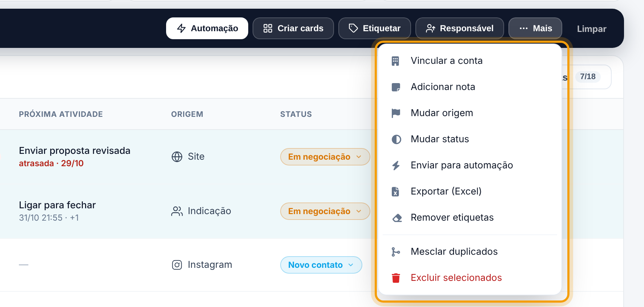Click the overdue label atrasada · 29/10
644x307 pixels.
click(x=51, y=163)
